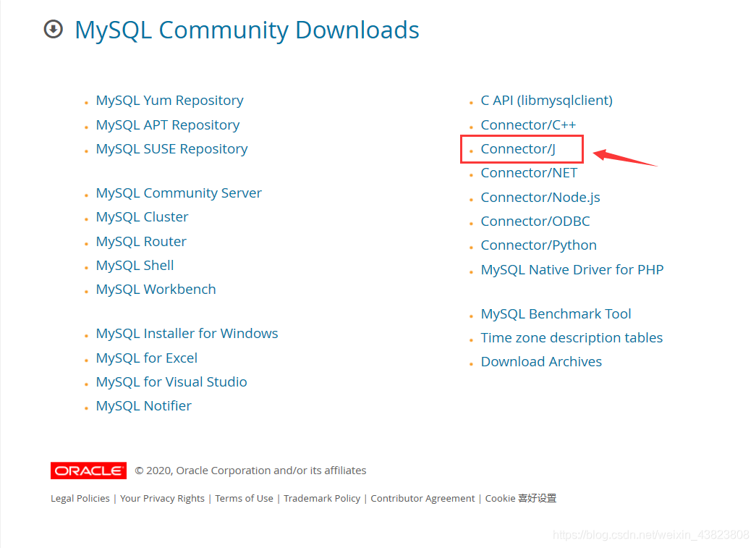The height and width of the screenshot is (548, 756).
Task: Open Terms of Use footer link
Action: pyautogui.click(x=244, y=498)
